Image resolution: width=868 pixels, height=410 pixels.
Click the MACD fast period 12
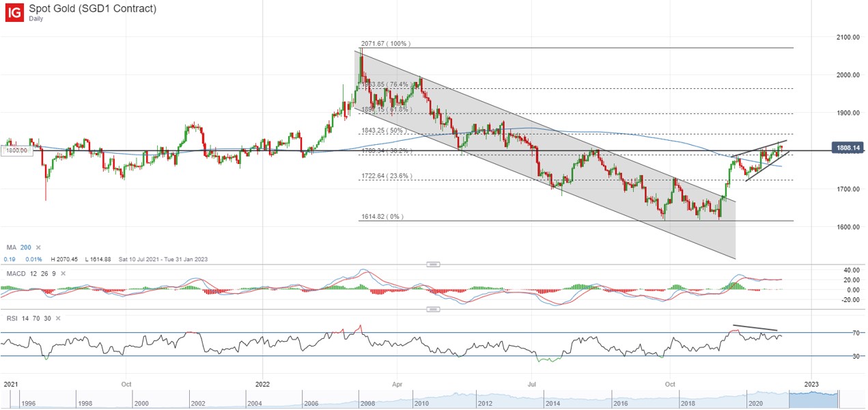[32, 273]
